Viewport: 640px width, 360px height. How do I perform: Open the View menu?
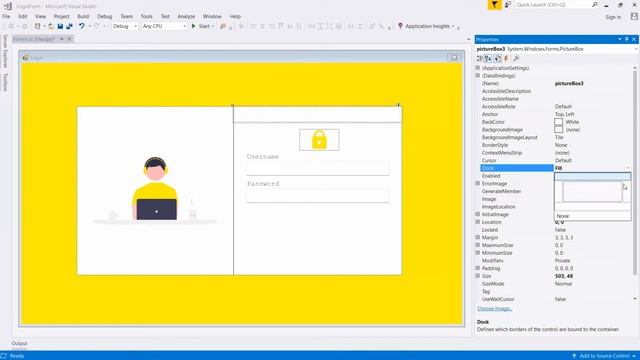click(40, 16)
